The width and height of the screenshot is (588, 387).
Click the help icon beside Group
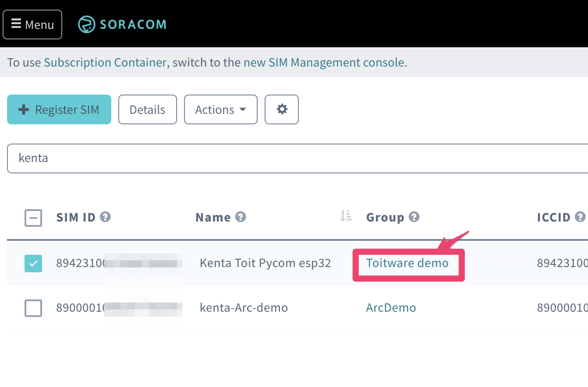point(414,217)
